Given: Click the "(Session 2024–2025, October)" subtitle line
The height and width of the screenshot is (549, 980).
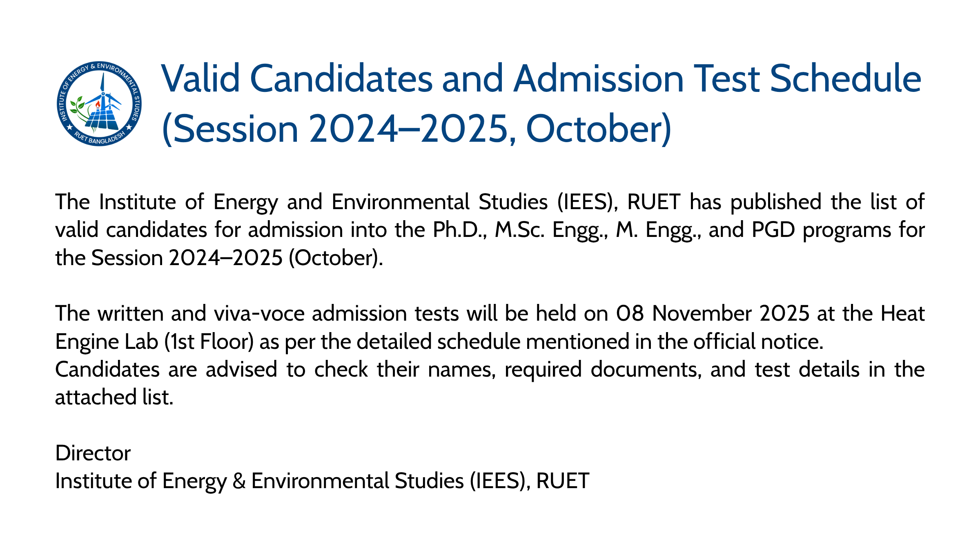Looking at the screenshot, I should point(416,129).
